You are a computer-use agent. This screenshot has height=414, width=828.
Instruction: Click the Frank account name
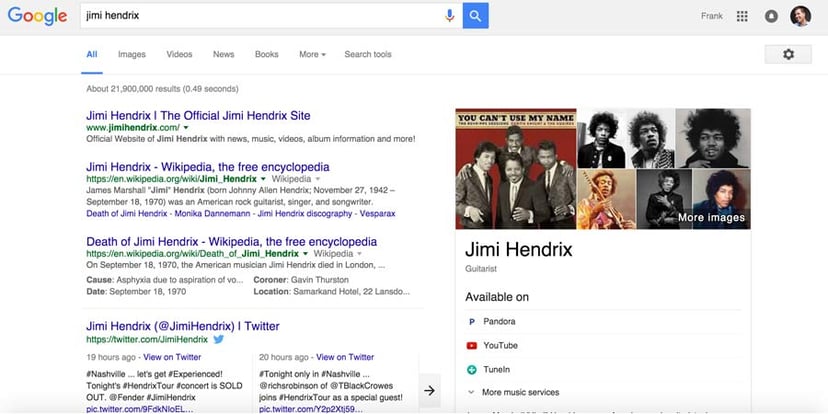tap(712, 16)
